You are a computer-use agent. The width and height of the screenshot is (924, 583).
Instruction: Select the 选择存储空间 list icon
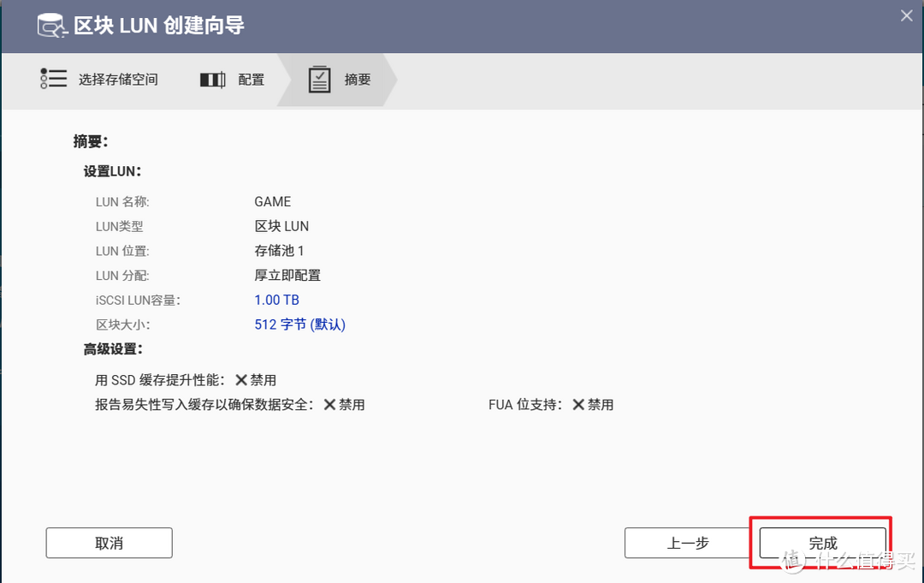click(53, 78)
